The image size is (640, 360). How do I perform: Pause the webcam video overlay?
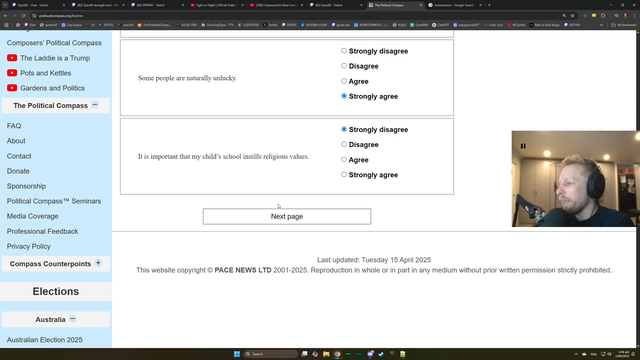tap(523, 146)
